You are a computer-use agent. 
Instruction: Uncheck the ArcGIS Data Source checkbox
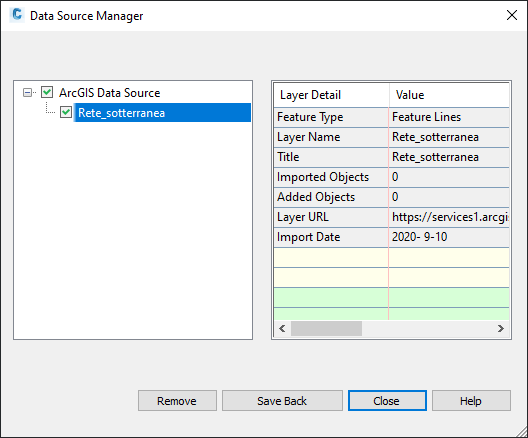click(47, 92)
